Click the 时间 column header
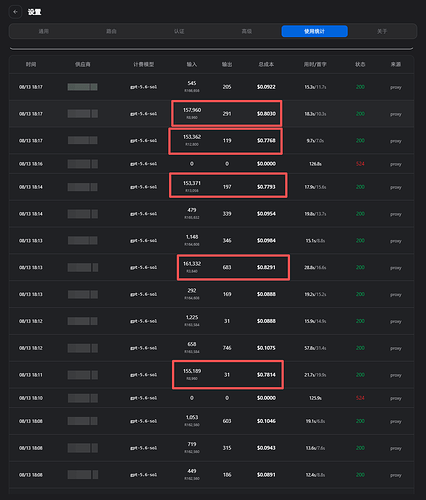 click(31, 64)
